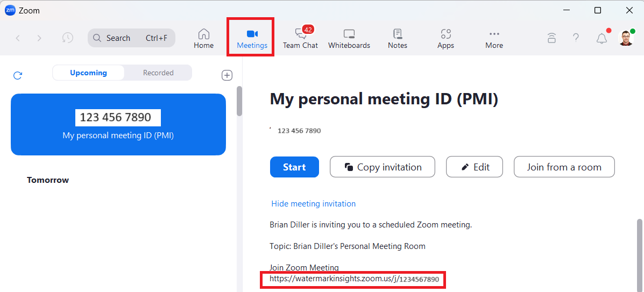Open the help question mark icon
This screenshot has width=644, height=292.
coord(576,38)
